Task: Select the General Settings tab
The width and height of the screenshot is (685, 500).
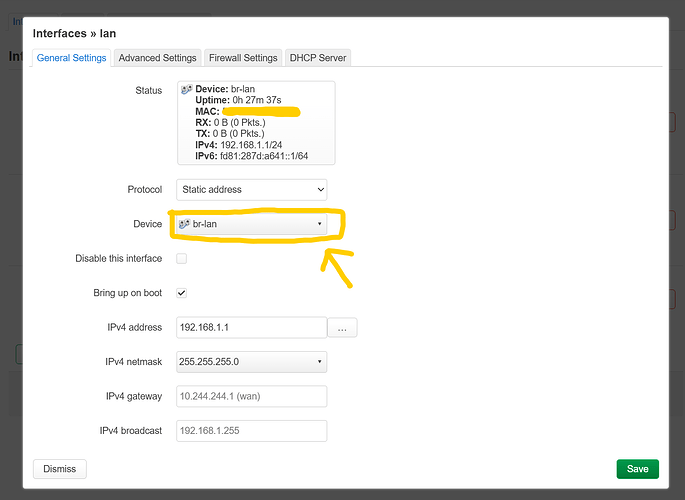Action: point(72,58)
